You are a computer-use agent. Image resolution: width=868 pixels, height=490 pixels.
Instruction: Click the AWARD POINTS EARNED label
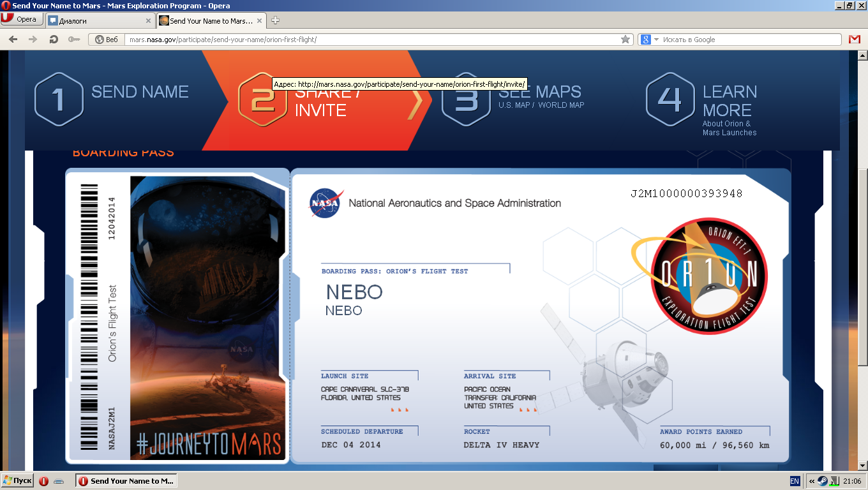[701, 432]
